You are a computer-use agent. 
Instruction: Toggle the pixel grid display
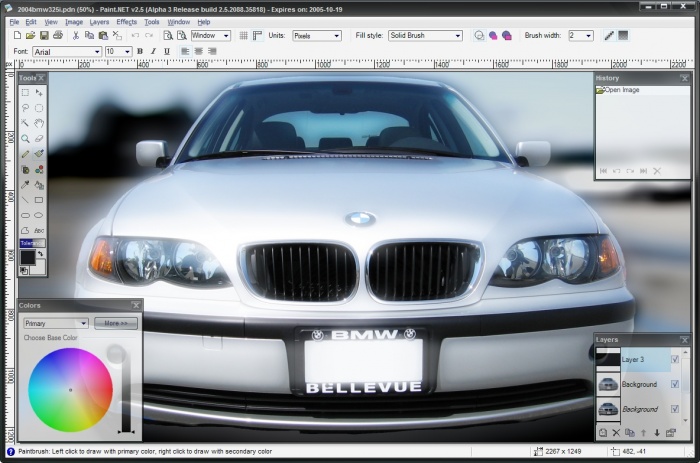243,35
